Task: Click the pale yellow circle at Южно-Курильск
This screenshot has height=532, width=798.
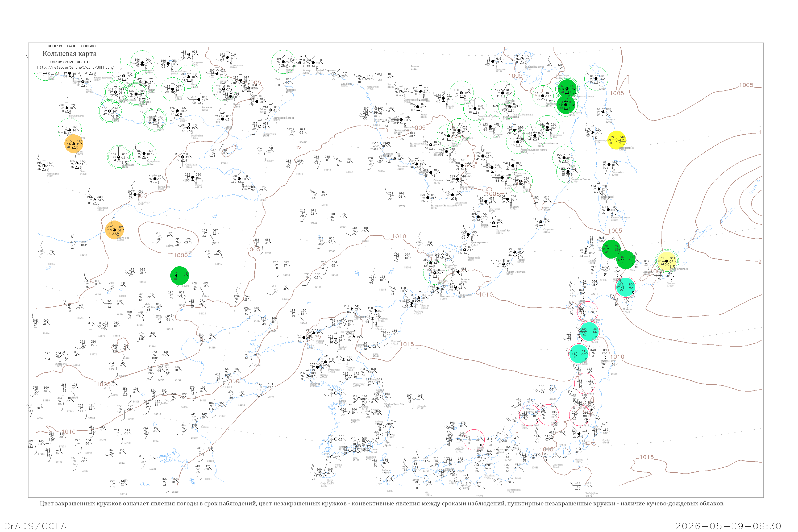Action: (667, 261)
